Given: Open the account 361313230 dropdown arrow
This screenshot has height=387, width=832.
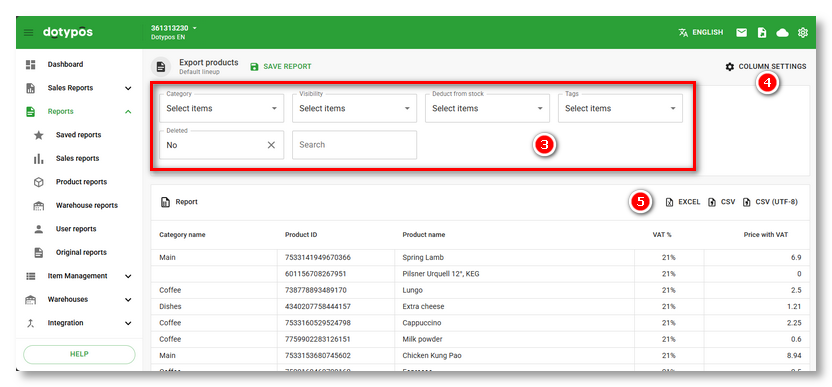Looking at the screenshot, I should click(x=195, y=28).
